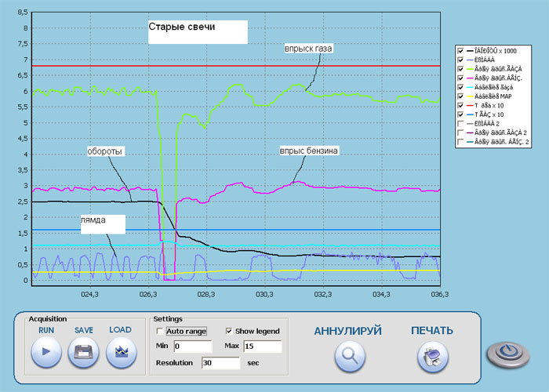Click the Min value input field
The width and height of the screenshot is (549, 392).
coord(193,347)
